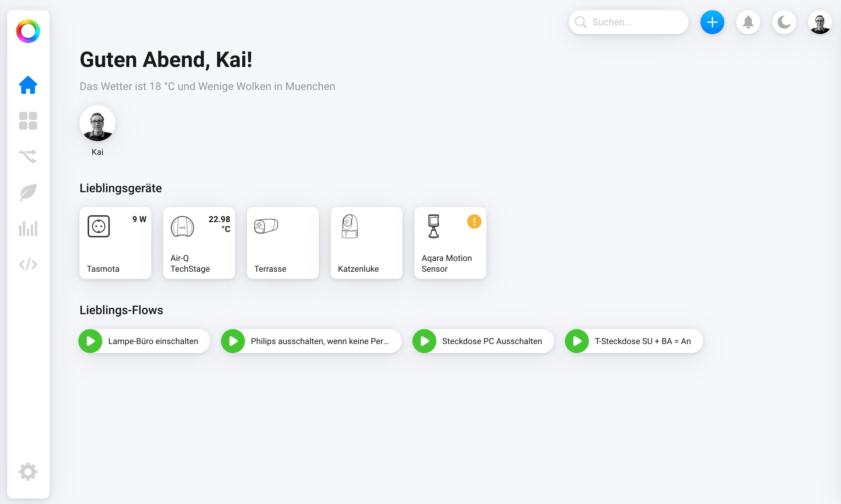Open the Energy leaf section in the sidebar
This screenshot has height=504, width=841.
28,192
